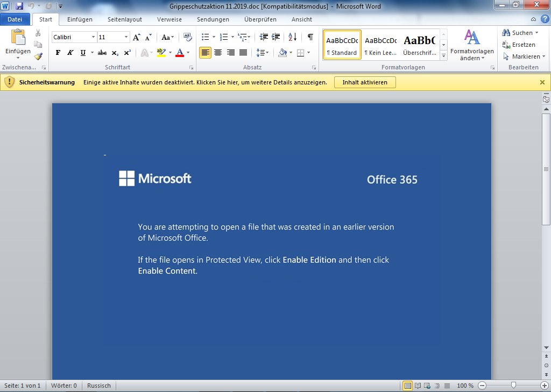Screen dimensions: 551x392
Task: Select the format painter brush icon
Action: (x=38, y=56)
